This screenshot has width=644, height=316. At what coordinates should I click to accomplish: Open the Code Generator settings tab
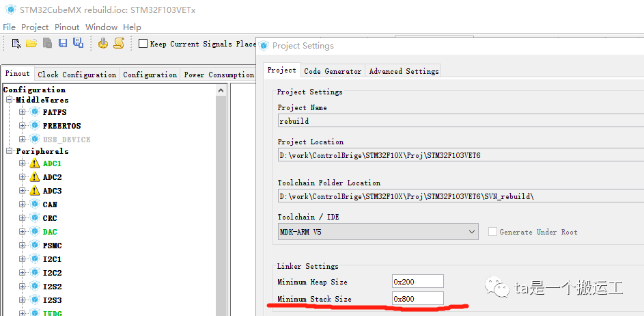click(333, 71)
